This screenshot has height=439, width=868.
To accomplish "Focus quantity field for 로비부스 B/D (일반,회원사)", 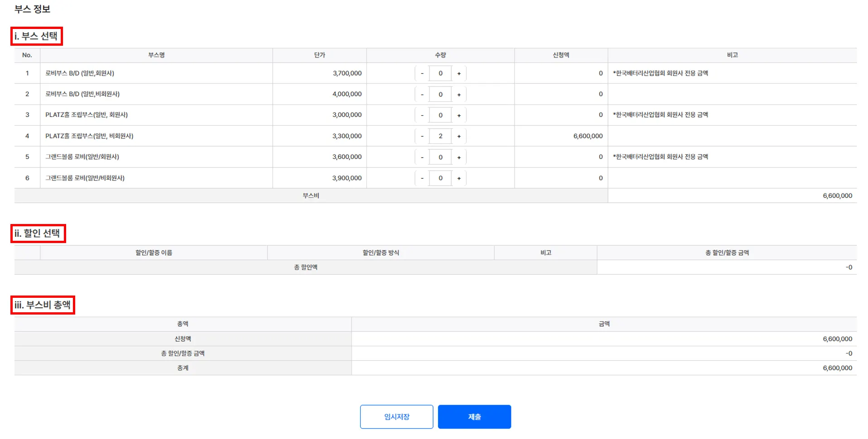I will 440,73.
